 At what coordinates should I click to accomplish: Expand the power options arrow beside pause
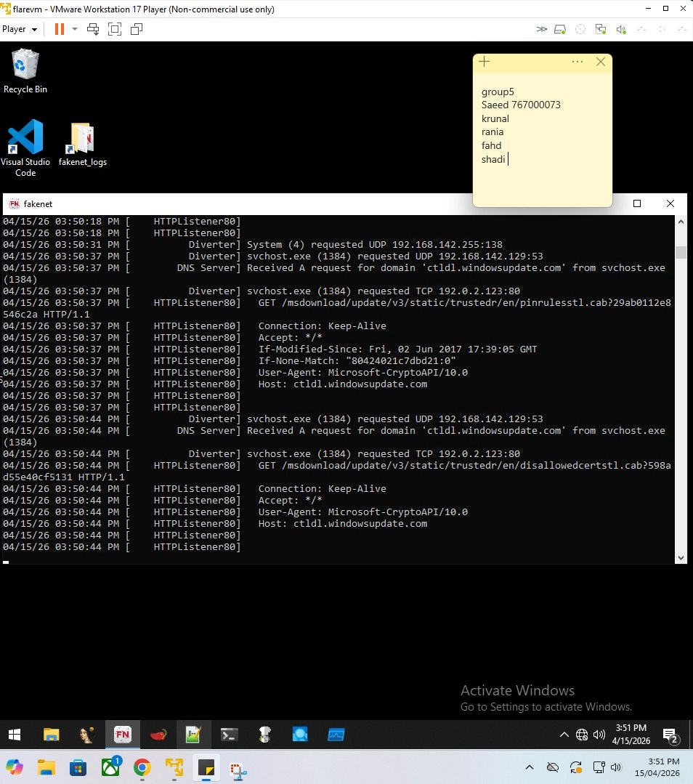click(x=74, y=29)
